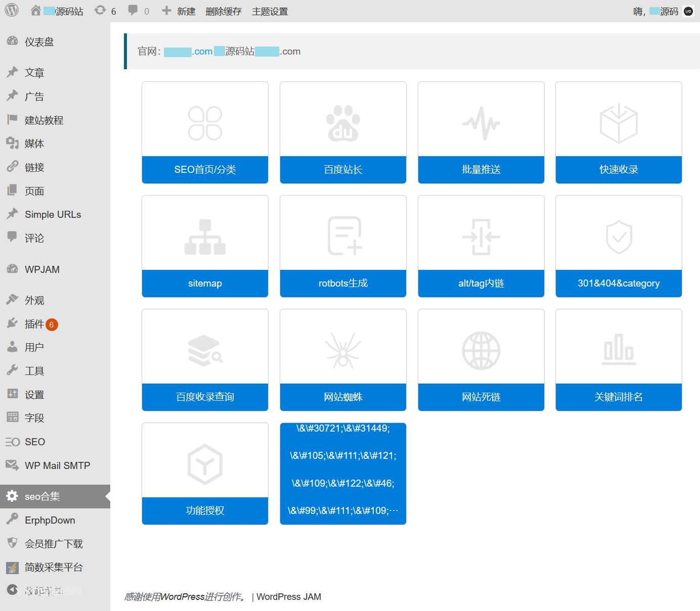Open the shield checkmark icon for 301&404
700x611 pixels.
coord(619,237)
